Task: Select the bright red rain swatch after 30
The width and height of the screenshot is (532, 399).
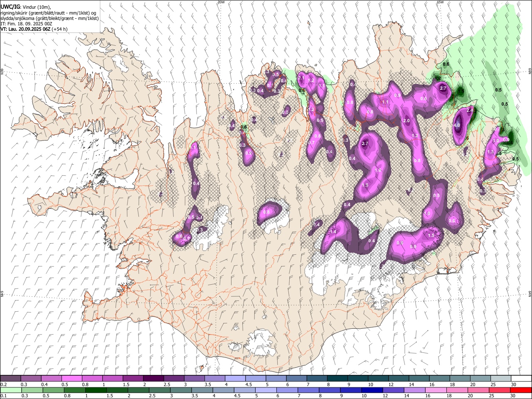Action: pos(521,390)
